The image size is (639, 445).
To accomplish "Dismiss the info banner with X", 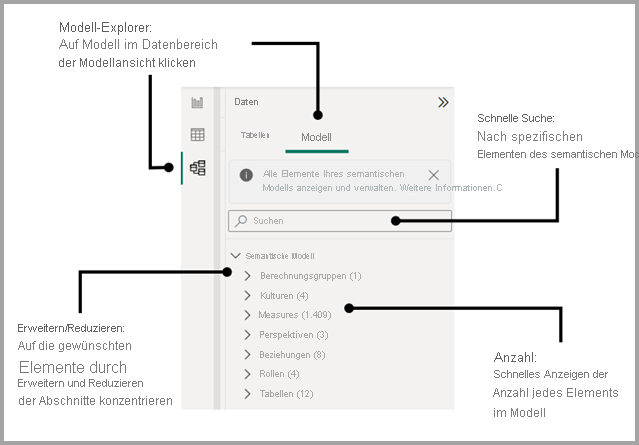I will [x=434, y=175].
